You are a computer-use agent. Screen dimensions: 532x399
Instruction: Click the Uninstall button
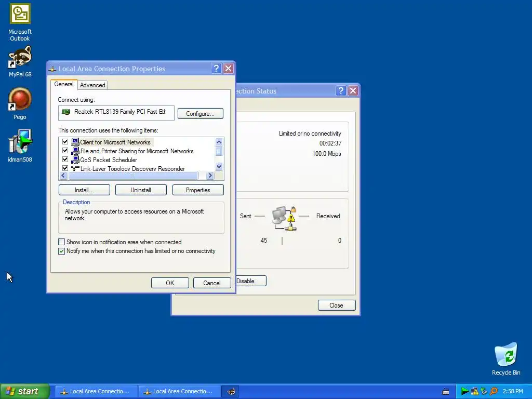141,190
